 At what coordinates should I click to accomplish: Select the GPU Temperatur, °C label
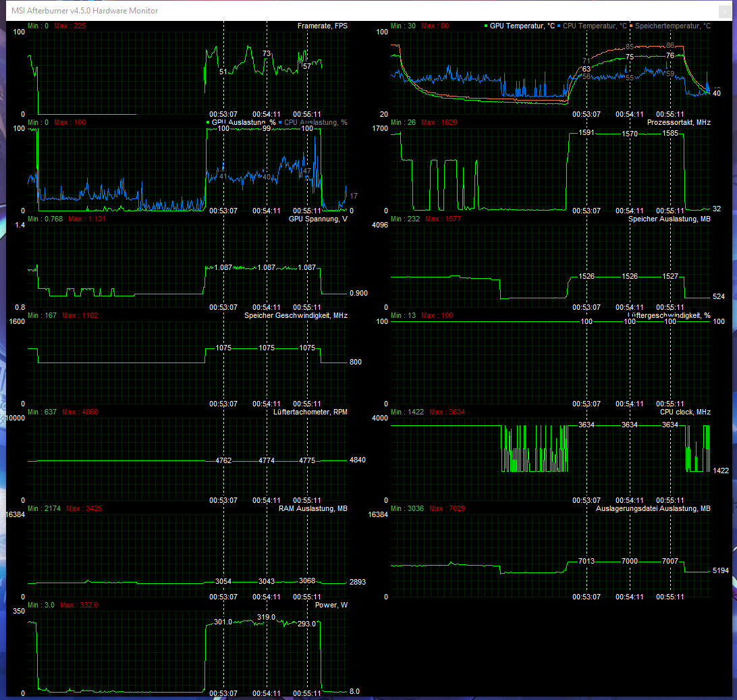(522, 26)
